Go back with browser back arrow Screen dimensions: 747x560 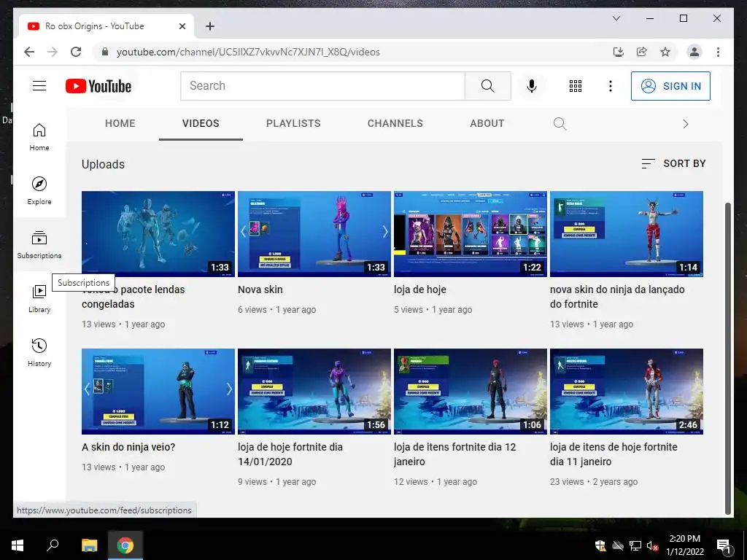29,52
